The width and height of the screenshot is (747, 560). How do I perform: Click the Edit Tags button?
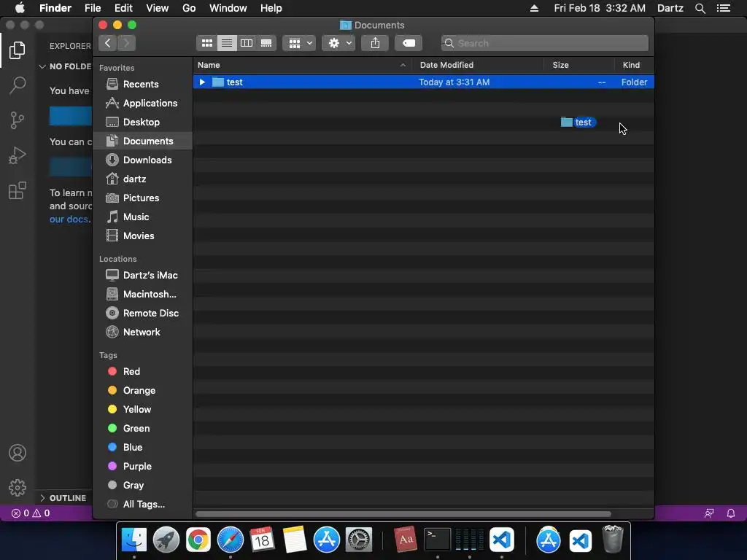[409, 43]
